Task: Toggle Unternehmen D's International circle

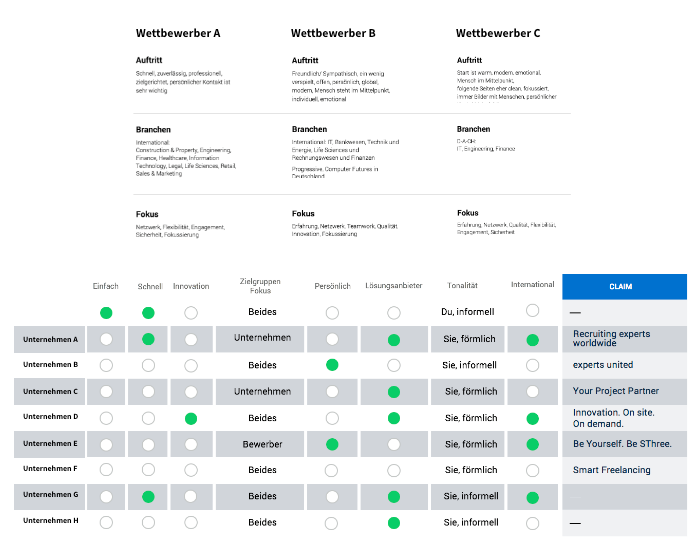Action: coord(532,418)
